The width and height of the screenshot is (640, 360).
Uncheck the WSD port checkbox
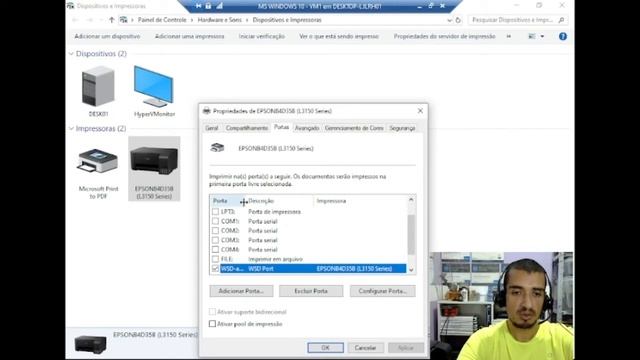point(215,268)
